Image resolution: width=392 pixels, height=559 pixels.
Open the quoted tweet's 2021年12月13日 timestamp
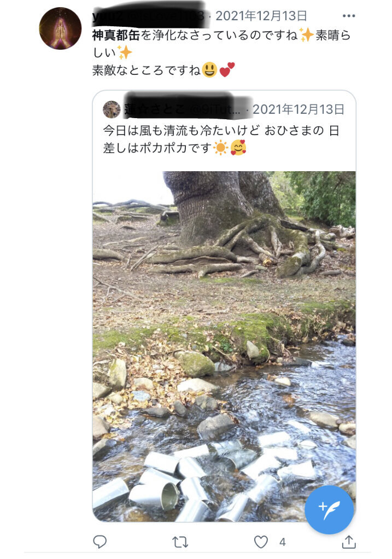click(299, 109)
